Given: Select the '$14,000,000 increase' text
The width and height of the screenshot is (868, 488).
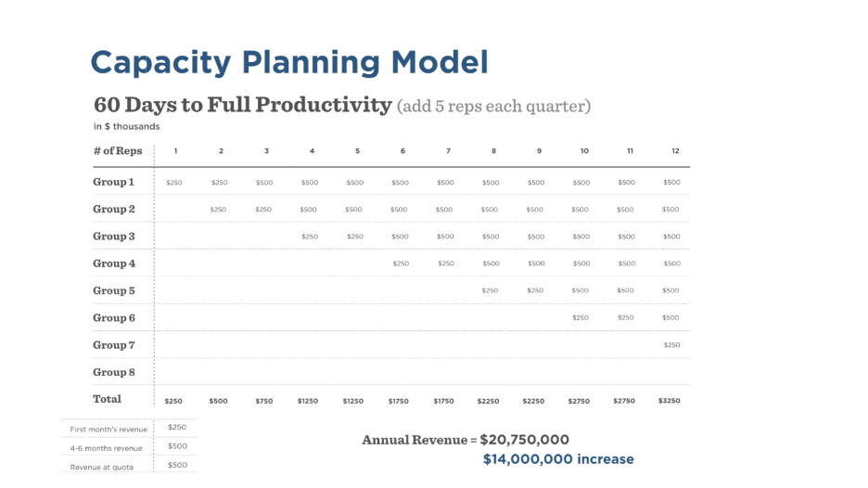Looking at the screenshot, I should (558, 459).
